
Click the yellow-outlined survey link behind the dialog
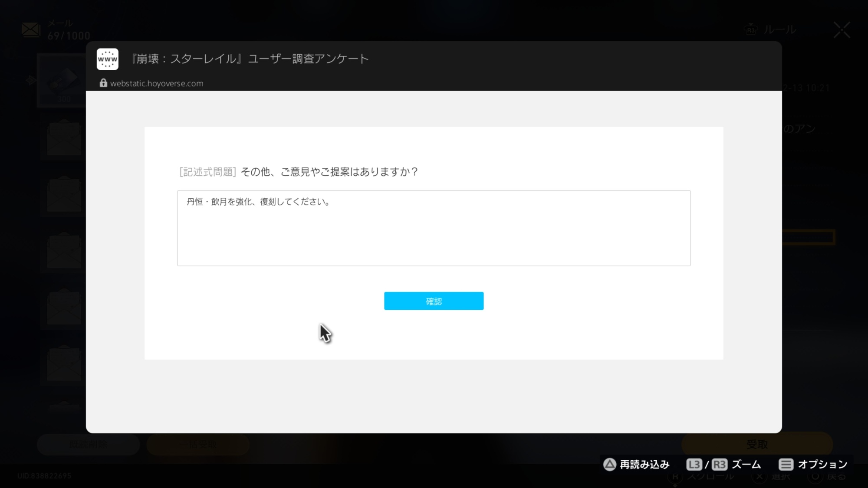(809, 237)
